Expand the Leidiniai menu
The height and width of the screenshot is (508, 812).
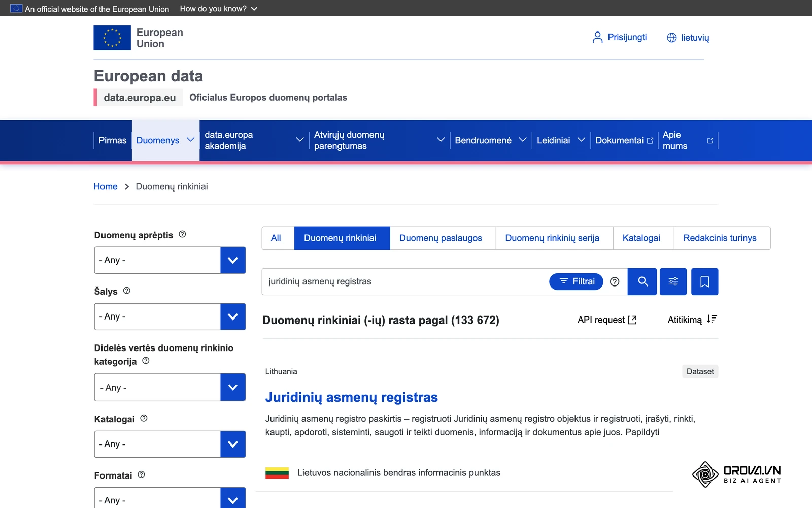tap(581, 140)
